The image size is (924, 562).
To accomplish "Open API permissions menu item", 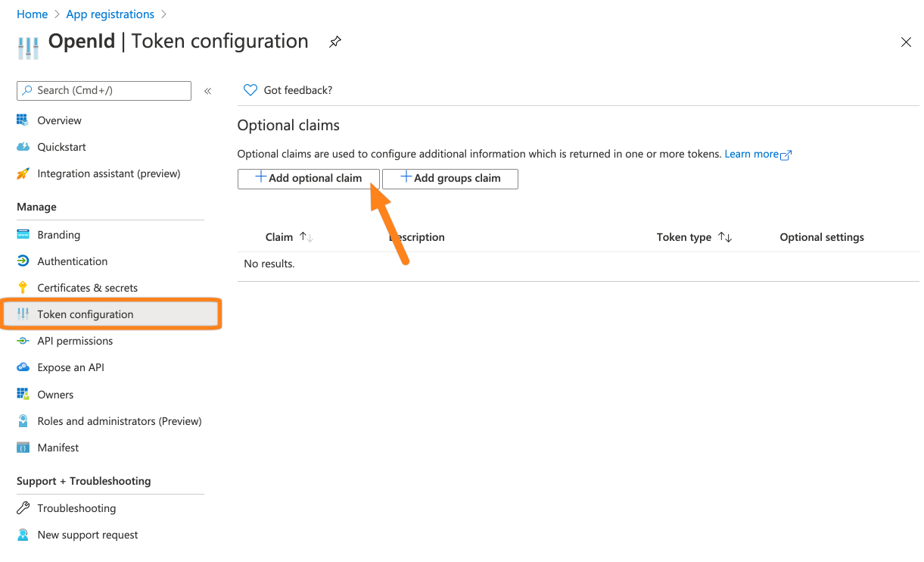I will click(x=75, y=341).
